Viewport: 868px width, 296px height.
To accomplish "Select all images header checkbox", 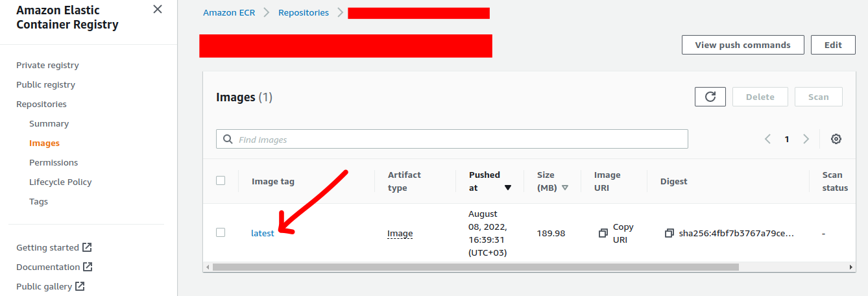I will click(221, 180).
